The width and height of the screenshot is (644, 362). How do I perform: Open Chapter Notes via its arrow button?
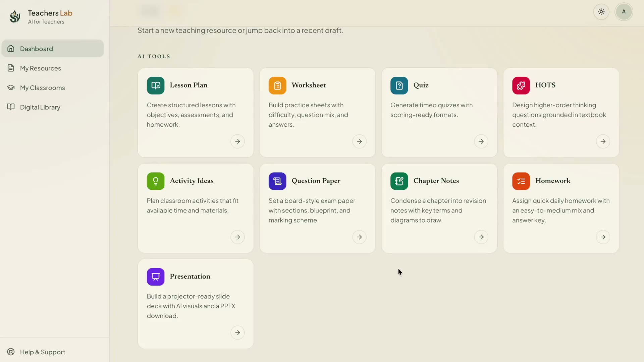click(x=481, y=237)
